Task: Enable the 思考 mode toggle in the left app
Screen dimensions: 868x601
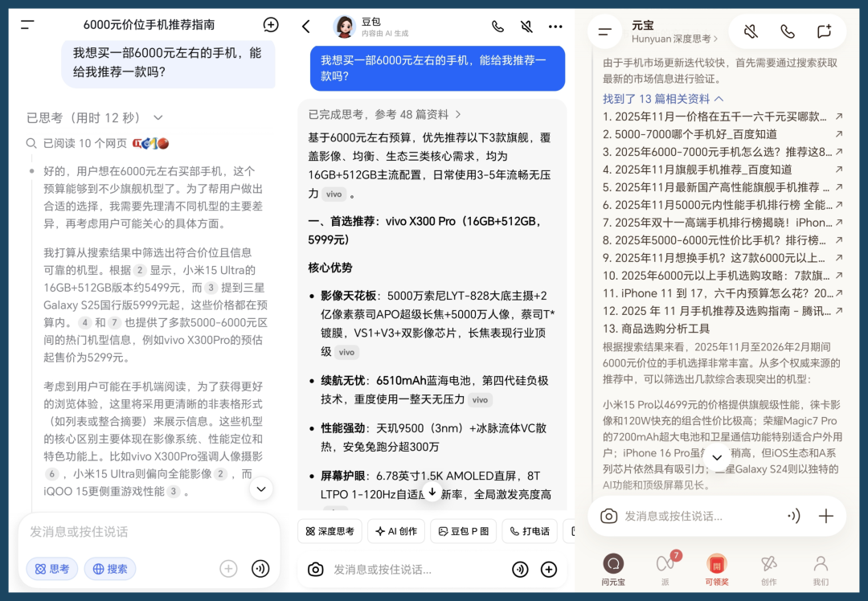Action: pos(51,569)
